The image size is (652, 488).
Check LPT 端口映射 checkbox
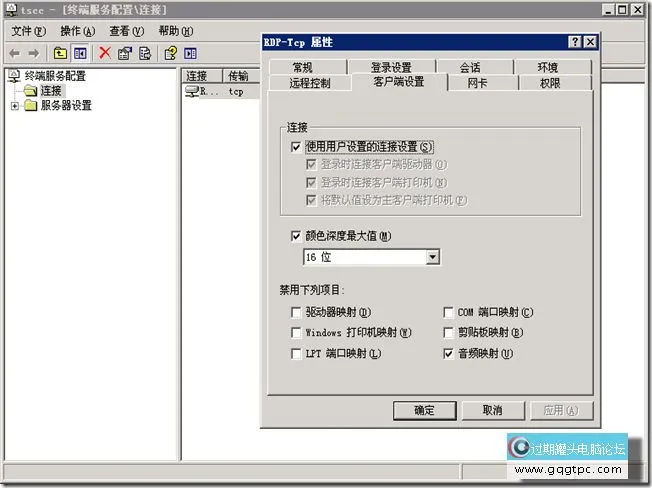(x=296, y=354)
